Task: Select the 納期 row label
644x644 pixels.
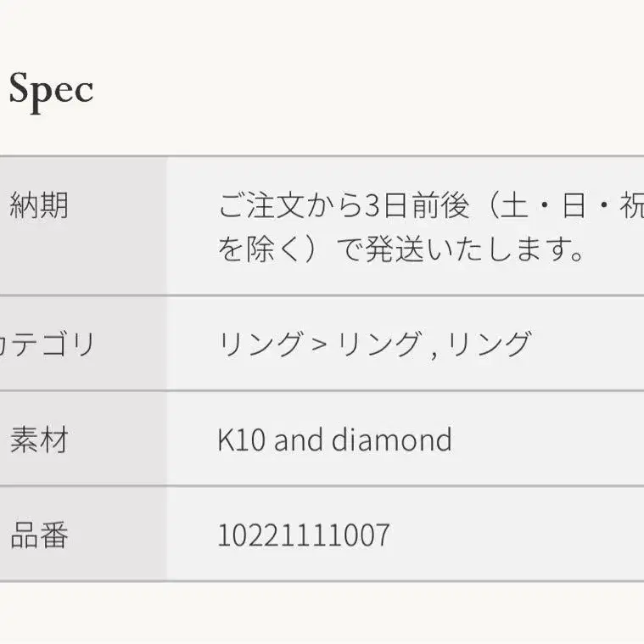Action: point(39,205)
